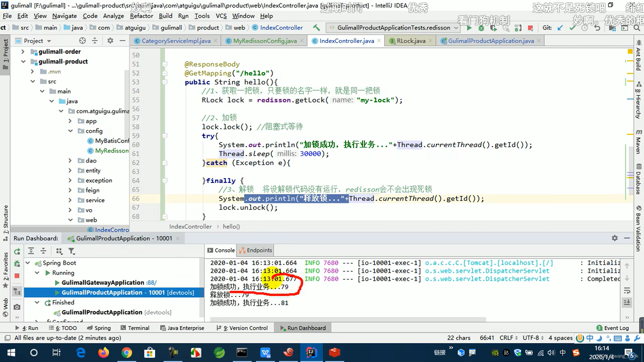The width and height of the screenshot is (644, 362).
Task: Toggle the Hierarchy tool window
Action: tap(639, 101)
